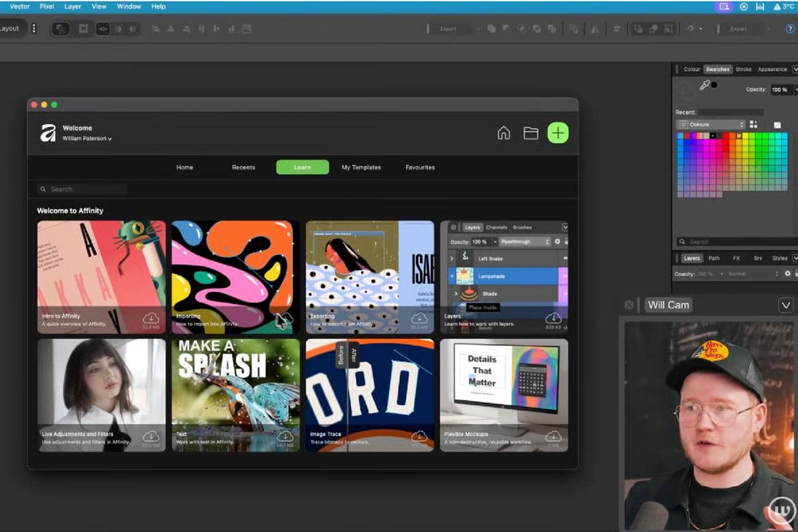
Task: Click the Layout button in the toolbar
Action: point(11,29)
